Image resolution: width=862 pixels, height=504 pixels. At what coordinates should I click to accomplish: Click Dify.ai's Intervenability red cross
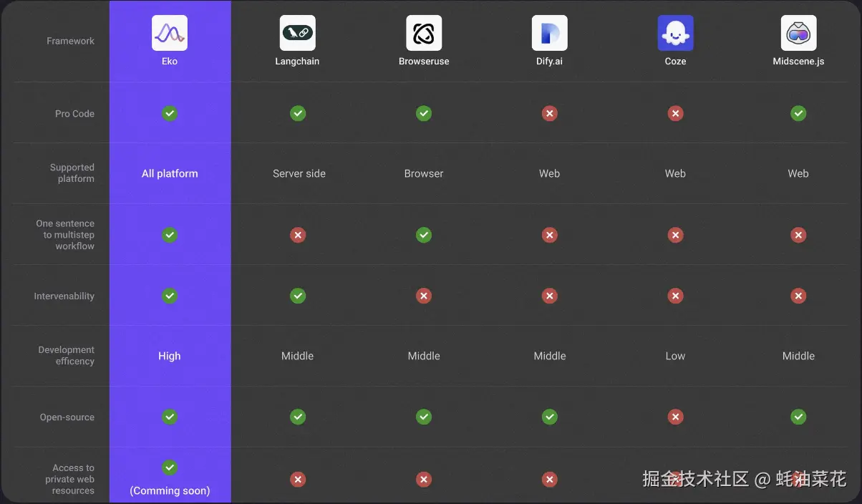(x=550, y=296)
